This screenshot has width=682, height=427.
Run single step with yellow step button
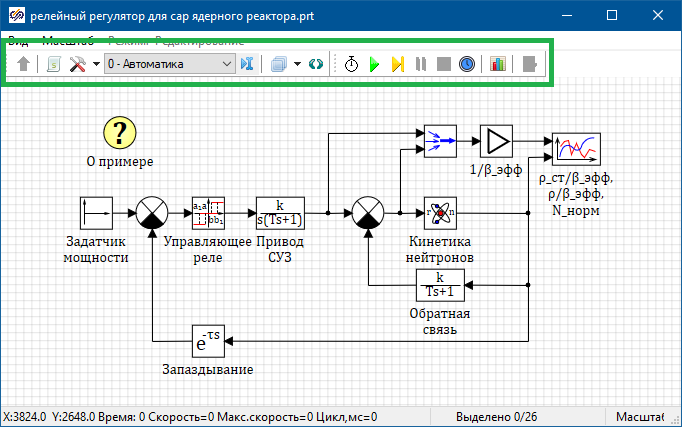[397, 64]
